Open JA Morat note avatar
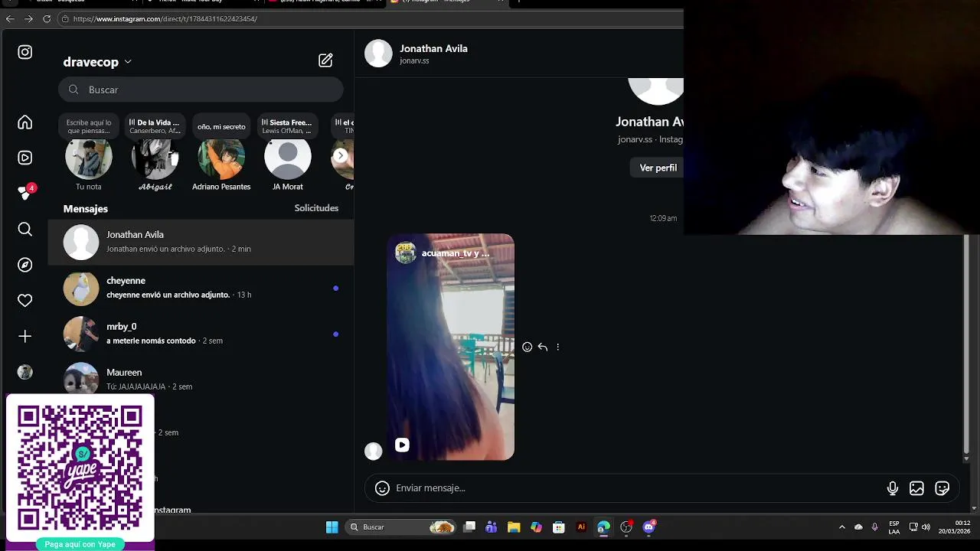This screenshot has width=980, height=551. [x=288, y=157]
